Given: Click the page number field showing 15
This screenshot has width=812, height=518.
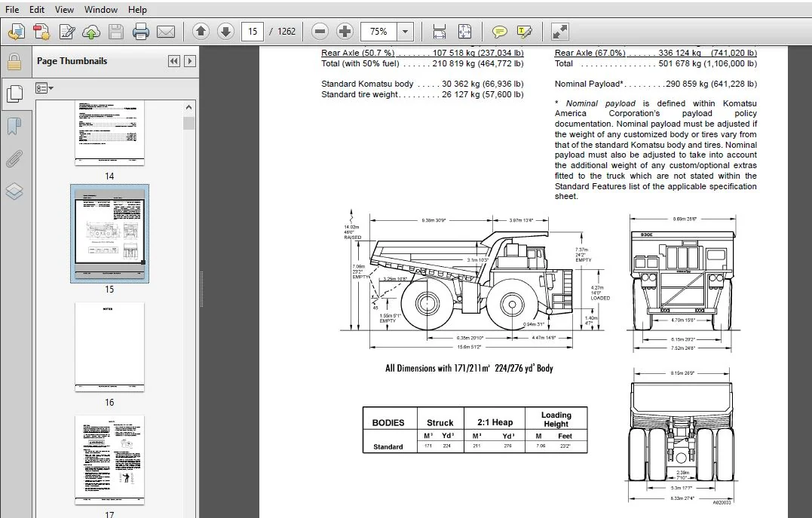Looking at the screenshot, I should tap(253, 32).
